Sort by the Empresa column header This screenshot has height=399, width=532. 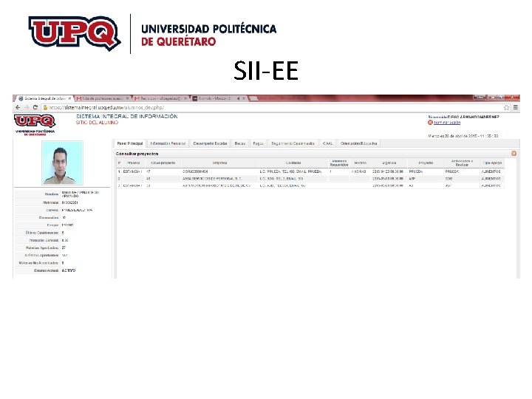pyautogui.click(x=219, y=163)
